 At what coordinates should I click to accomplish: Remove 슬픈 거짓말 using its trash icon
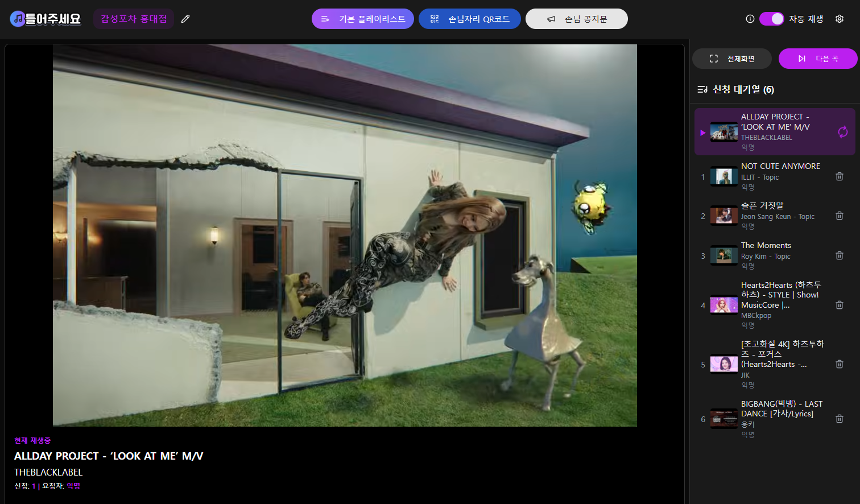(x=840, y=216)
